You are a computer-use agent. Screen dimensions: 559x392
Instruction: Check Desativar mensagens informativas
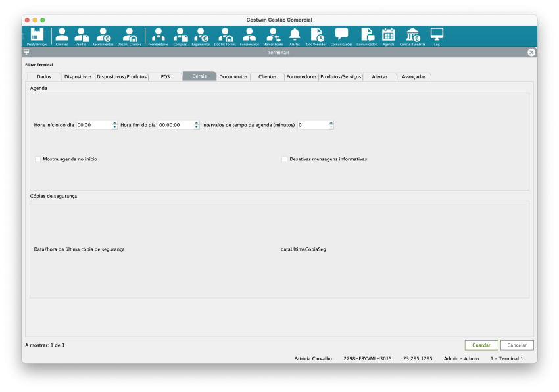pyautogui.click(x=285, y=159)
